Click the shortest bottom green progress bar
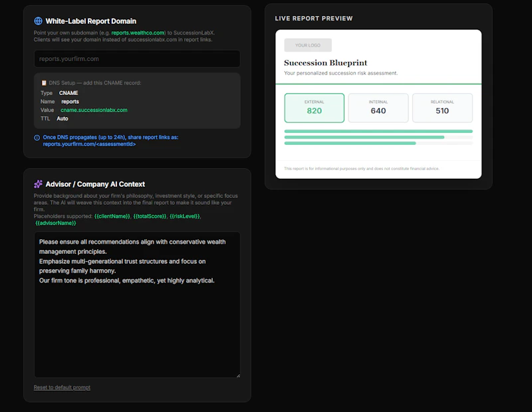The height and width of the screenshot is (412, 532). [350, 144]
